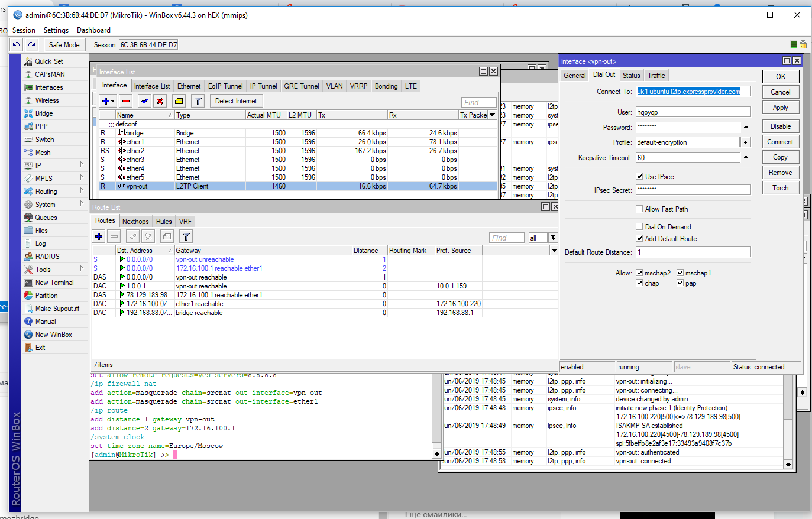Click Disable button in vpn-out dialog
812x519 pixels.
[781, 126]
